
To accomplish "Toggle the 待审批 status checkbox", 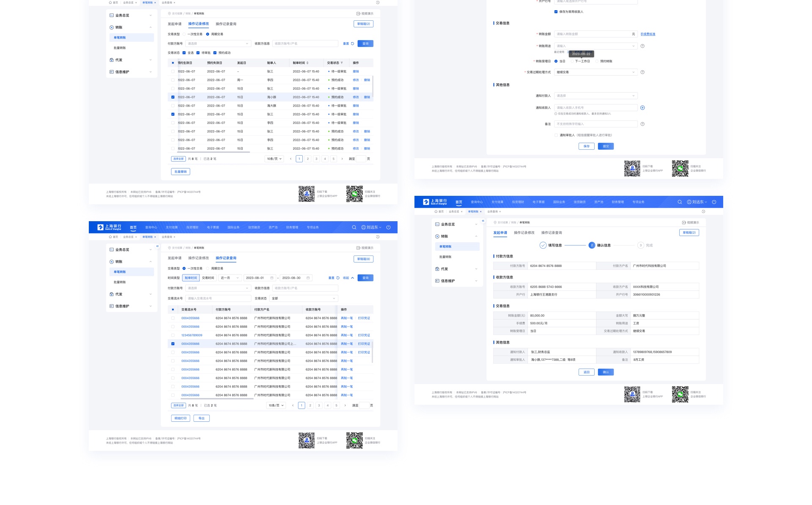I will click(x=198, y=53).
